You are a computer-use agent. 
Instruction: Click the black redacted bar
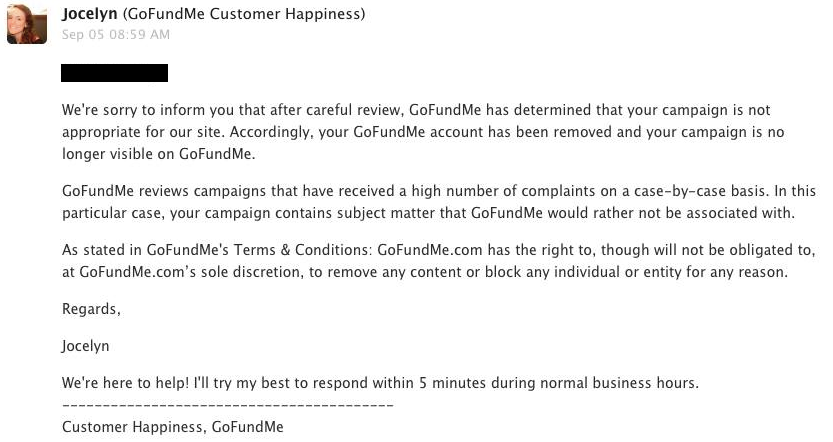point(114,73)
